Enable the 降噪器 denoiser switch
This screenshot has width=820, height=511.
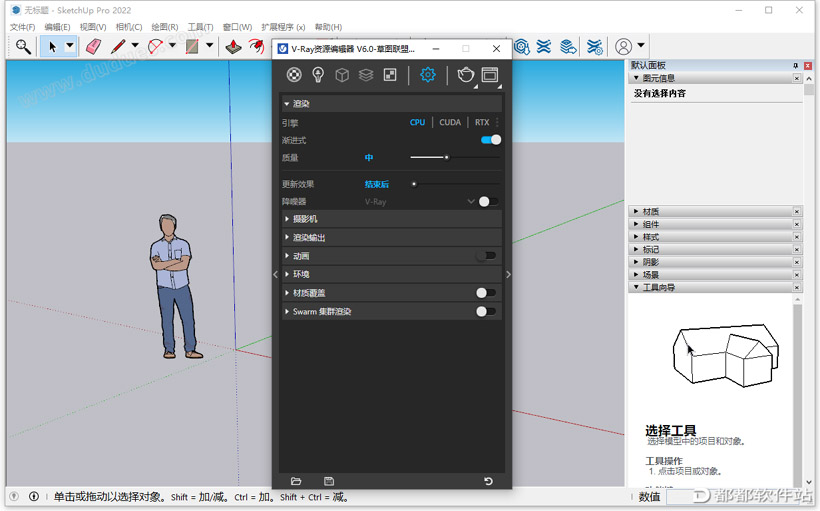[x=488, y=201]
